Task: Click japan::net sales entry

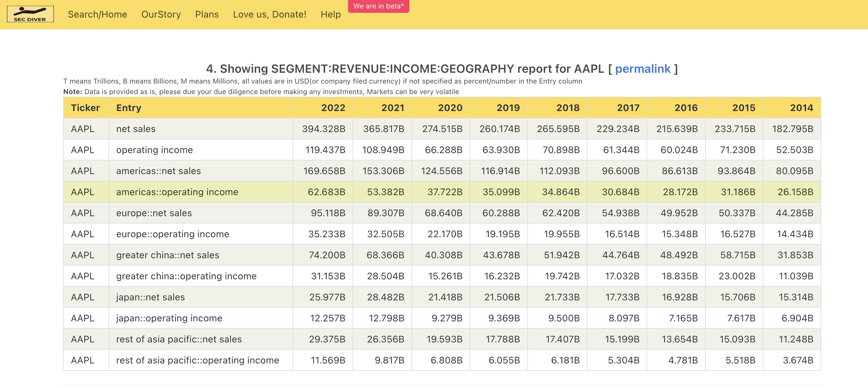Action: (x=151, y=297)
